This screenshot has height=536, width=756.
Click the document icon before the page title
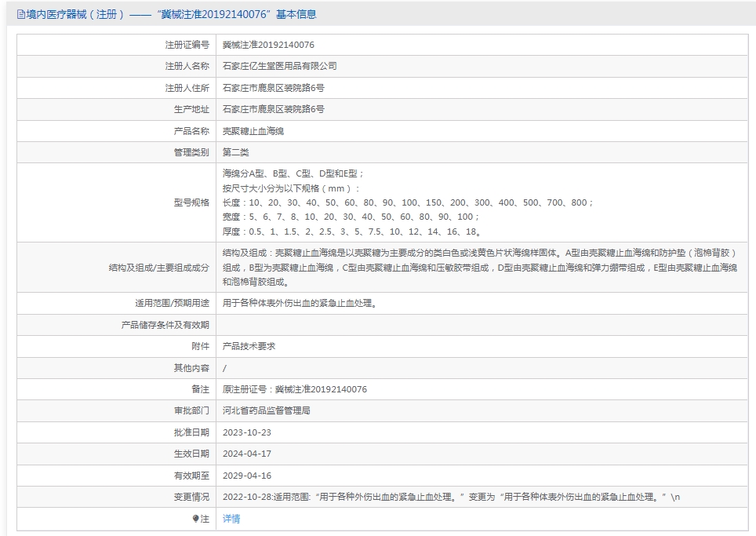20,14
